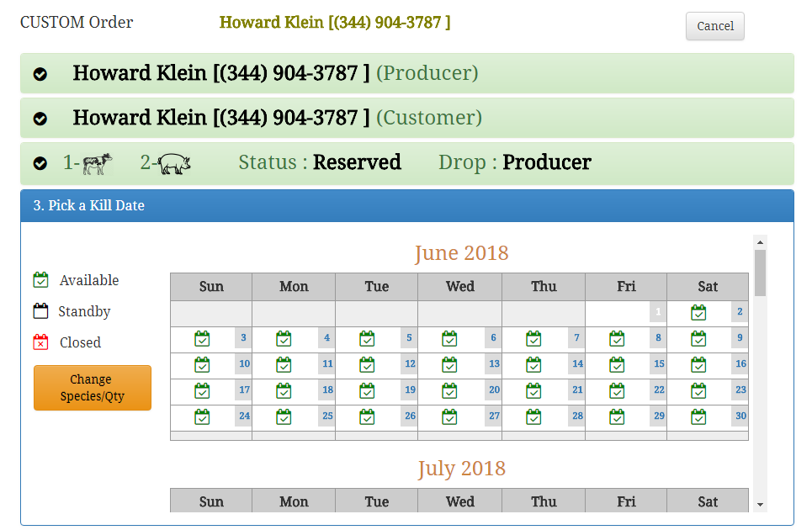Click Change Species/Qty button
The height and width of the screenshot is (530, 812).
pos(93,388)
